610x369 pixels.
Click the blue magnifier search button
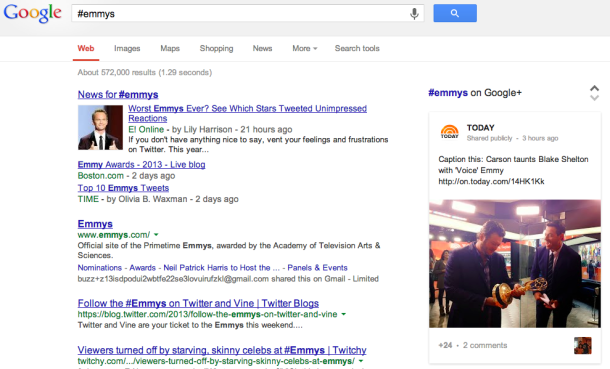455,13
